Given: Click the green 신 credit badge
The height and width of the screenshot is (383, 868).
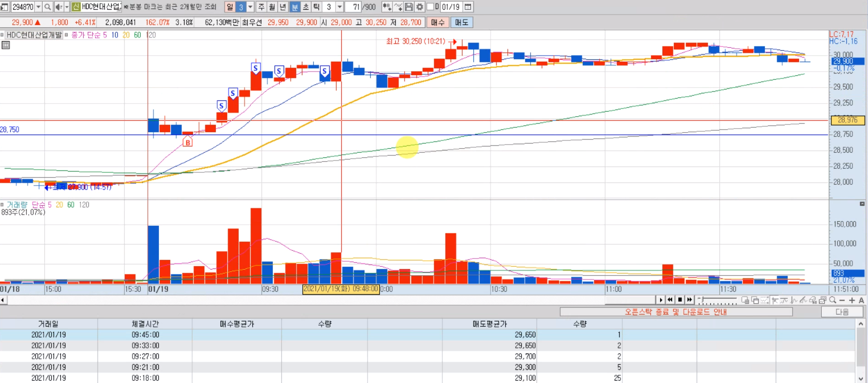Looking at the screenshot, I should (76, 7).
